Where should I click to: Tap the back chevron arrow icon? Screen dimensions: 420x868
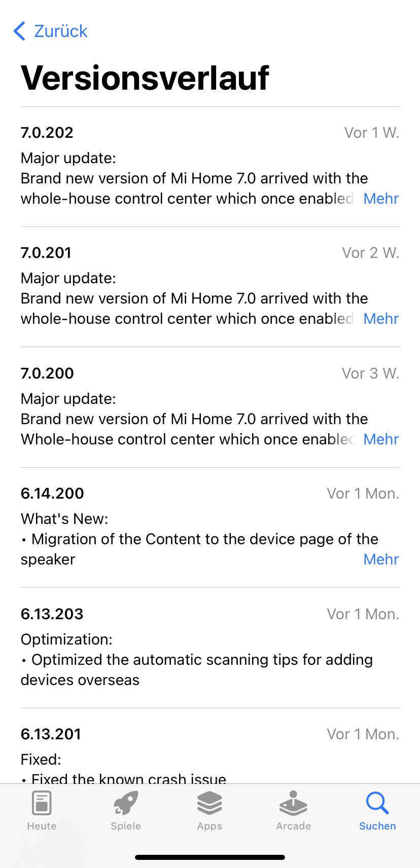(19, 31)
